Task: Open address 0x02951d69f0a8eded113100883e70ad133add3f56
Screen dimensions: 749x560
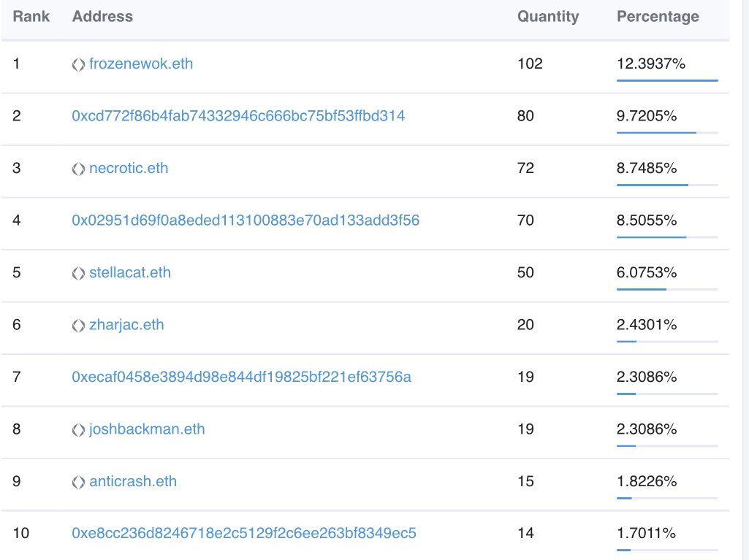Action: pos(246,220)
